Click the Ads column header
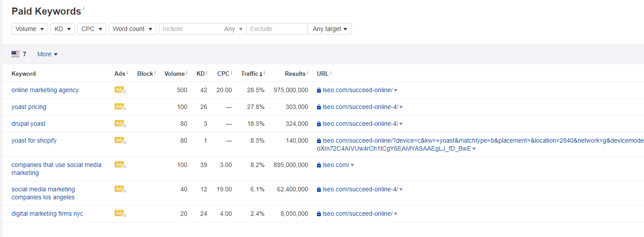Screen dimensions: 644x237 120,74
